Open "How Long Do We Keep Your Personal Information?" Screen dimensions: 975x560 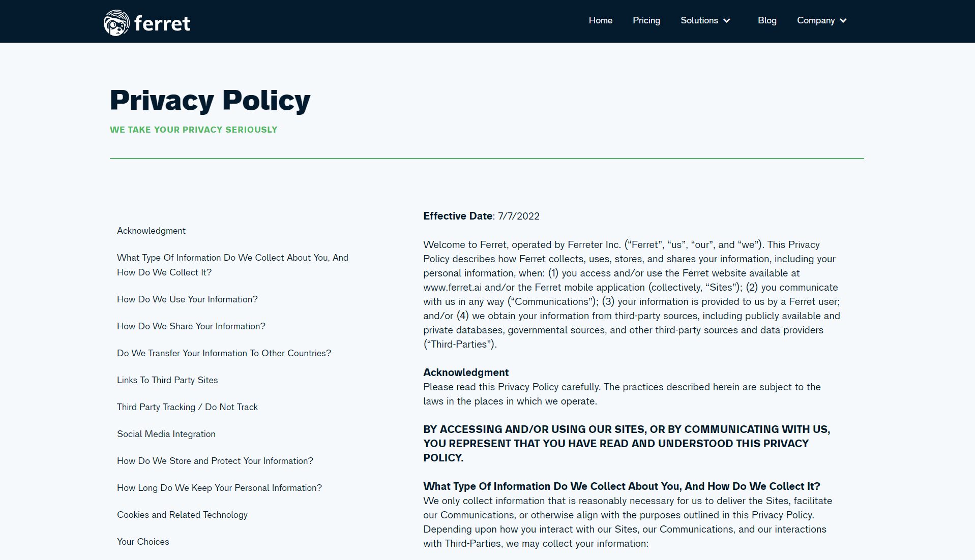click(219, 488)
